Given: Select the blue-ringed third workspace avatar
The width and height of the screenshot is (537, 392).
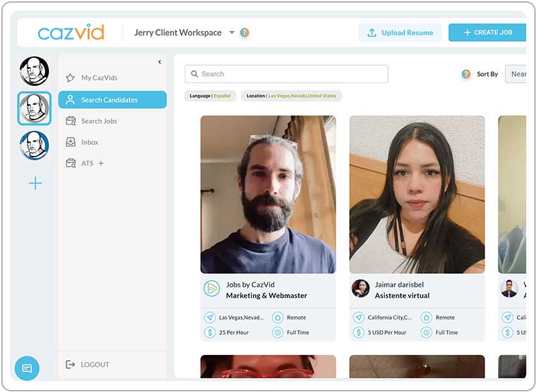Looking at the screenshot, I should 34,146.
